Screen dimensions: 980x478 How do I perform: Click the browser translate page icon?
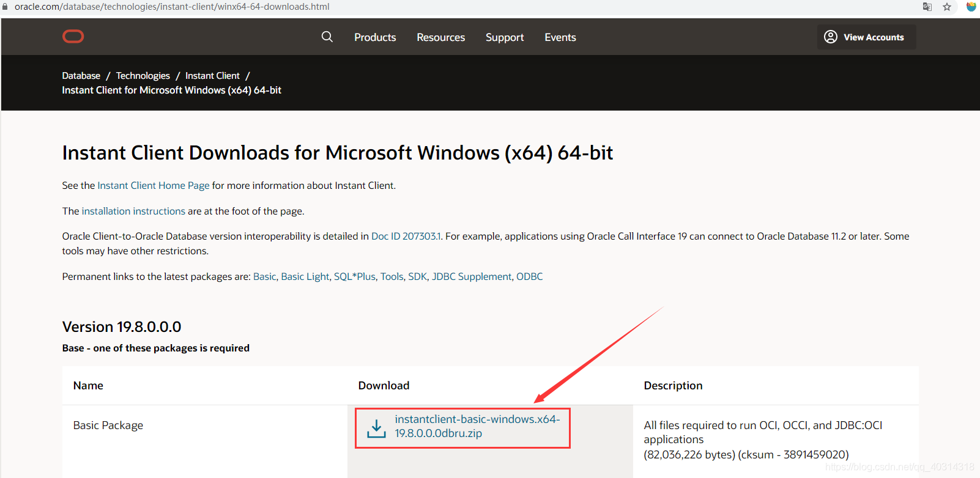927,7
